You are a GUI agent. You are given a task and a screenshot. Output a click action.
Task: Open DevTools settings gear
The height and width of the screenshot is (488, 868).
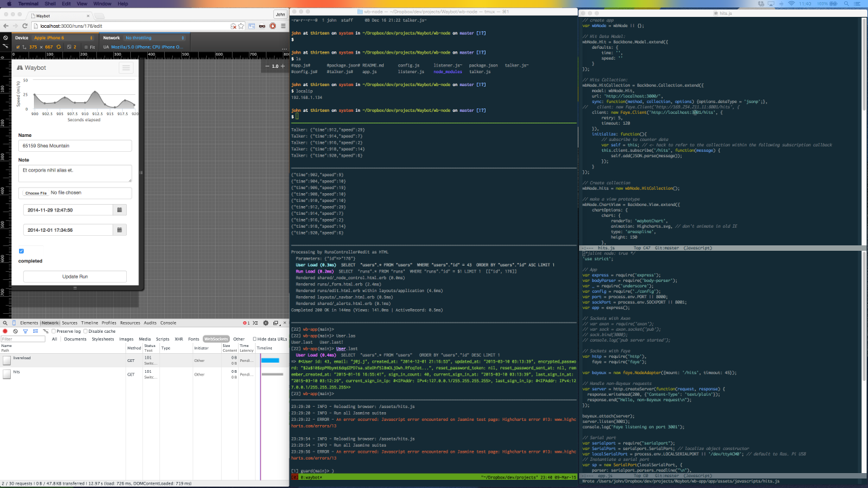[265, 323]
